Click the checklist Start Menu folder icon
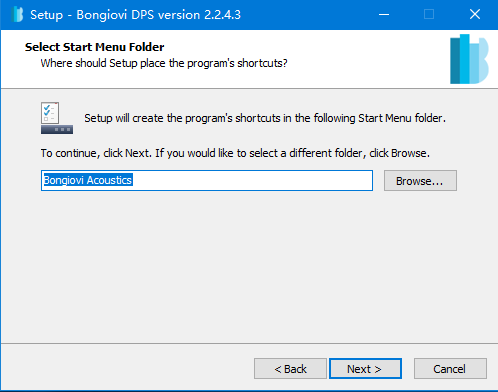The image size is (498, 392). click(57, 118)
